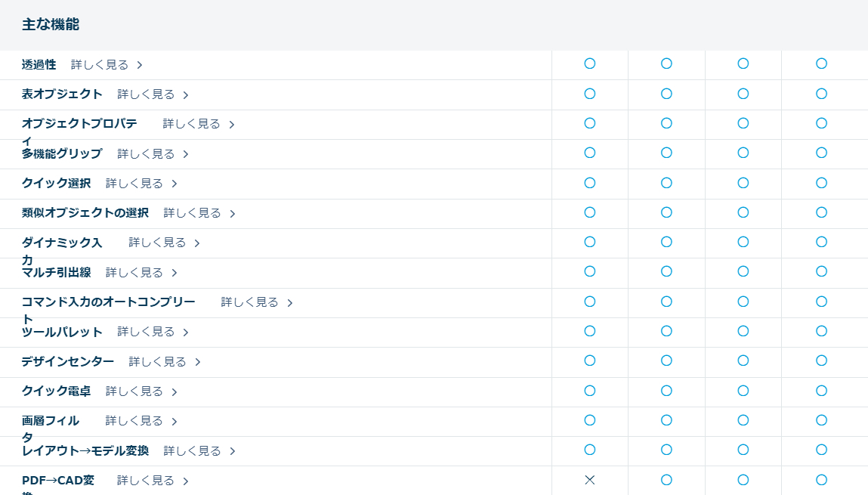Open クイック電卓 詳しく見る link
The image size is (868, 495).
(x=134, y=391)
